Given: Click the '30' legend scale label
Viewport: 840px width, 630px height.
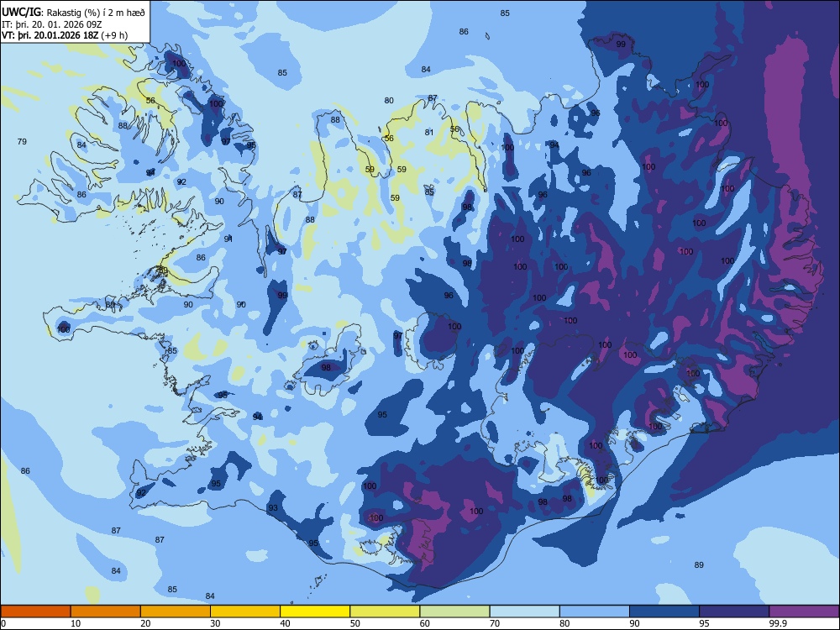Looking at the screenshot, I should click(215, 623).
